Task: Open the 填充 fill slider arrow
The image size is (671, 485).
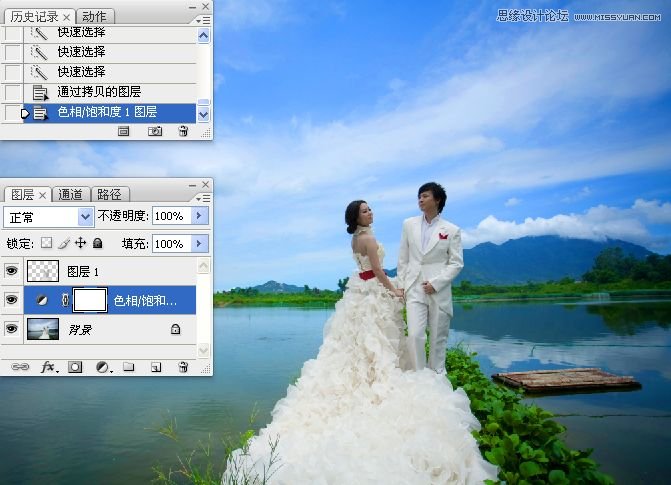Action: (199, 244)
